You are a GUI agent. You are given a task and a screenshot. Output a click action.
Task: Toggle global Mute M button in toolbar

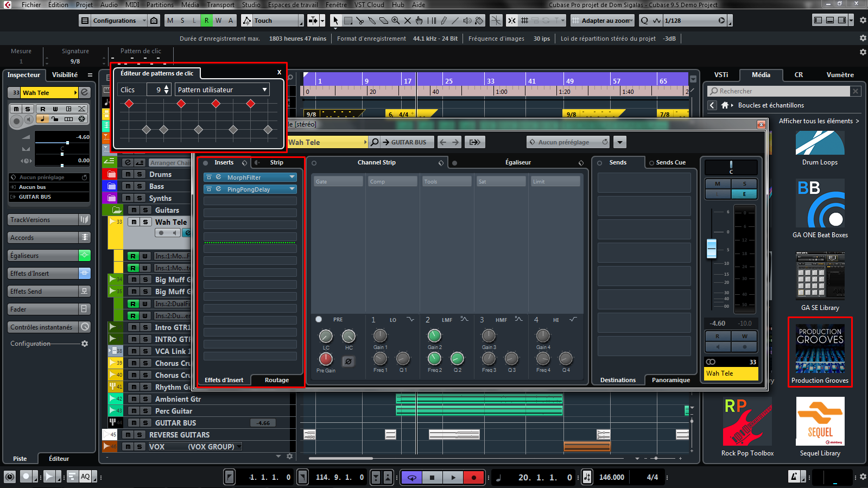tap(170, 21)
